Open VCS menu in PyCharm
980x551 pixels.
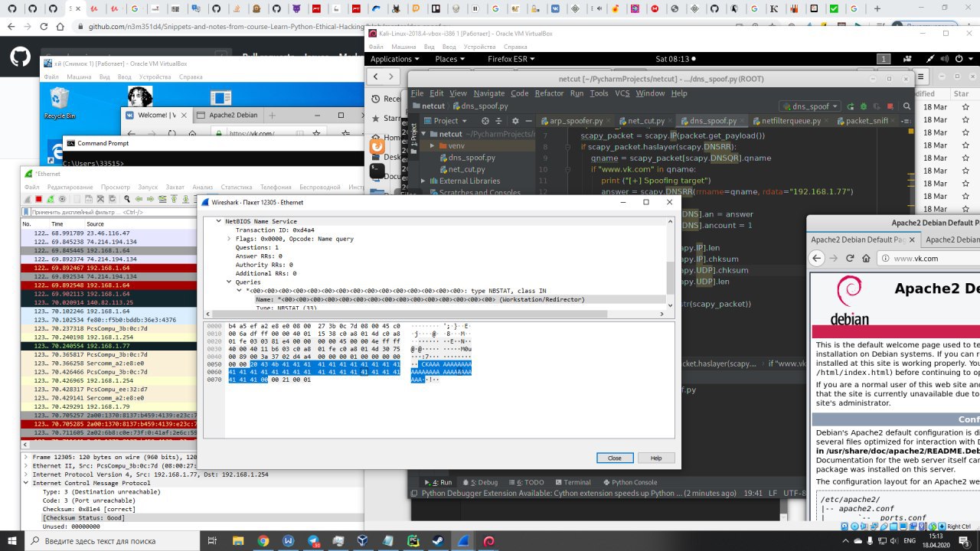click(622, 93)
